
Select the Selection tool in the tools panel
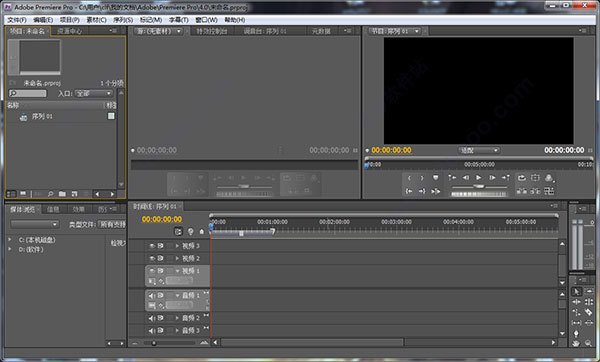[576, 292]
